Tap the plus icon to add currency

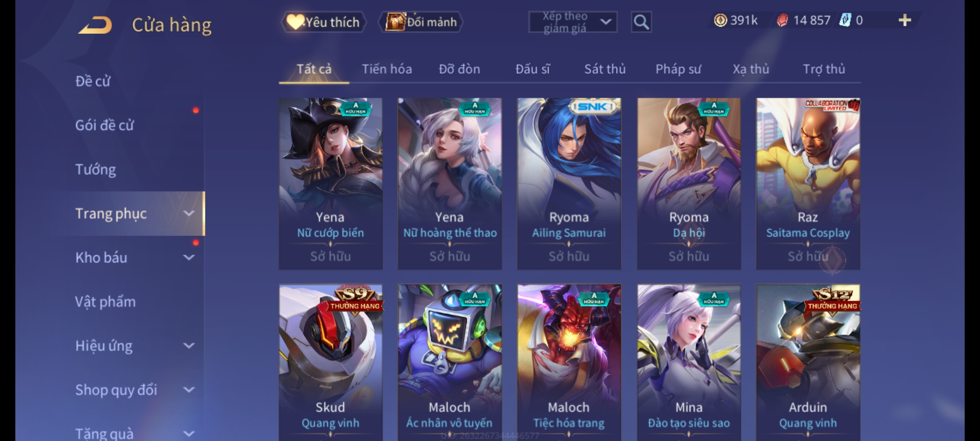(905, 20)
